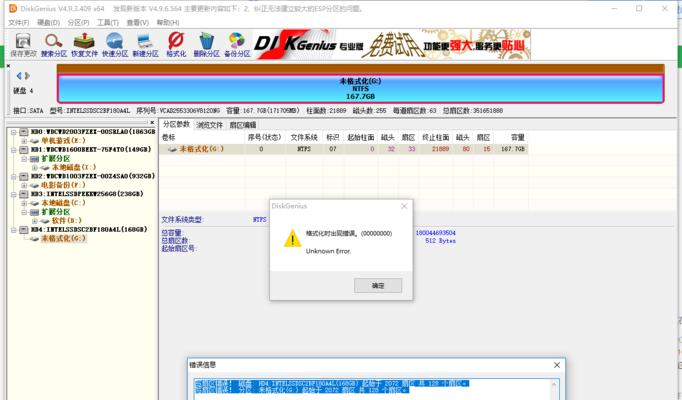Click the blue 未格式化(G:) NTFS 167.7GB partition bar
The width and height of the screenshot is (682, 400).
coord(360,89)
